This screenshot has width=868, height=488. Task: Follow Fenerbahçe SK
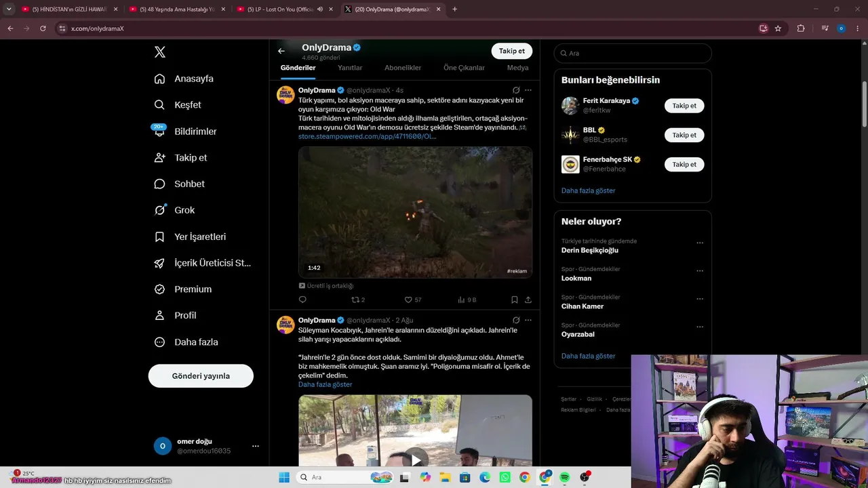click(684, 164)
